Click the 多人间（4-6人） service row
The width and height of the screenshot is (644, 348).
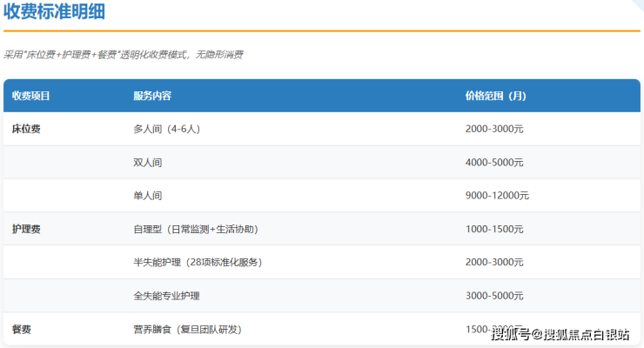[x=169, y=129]
